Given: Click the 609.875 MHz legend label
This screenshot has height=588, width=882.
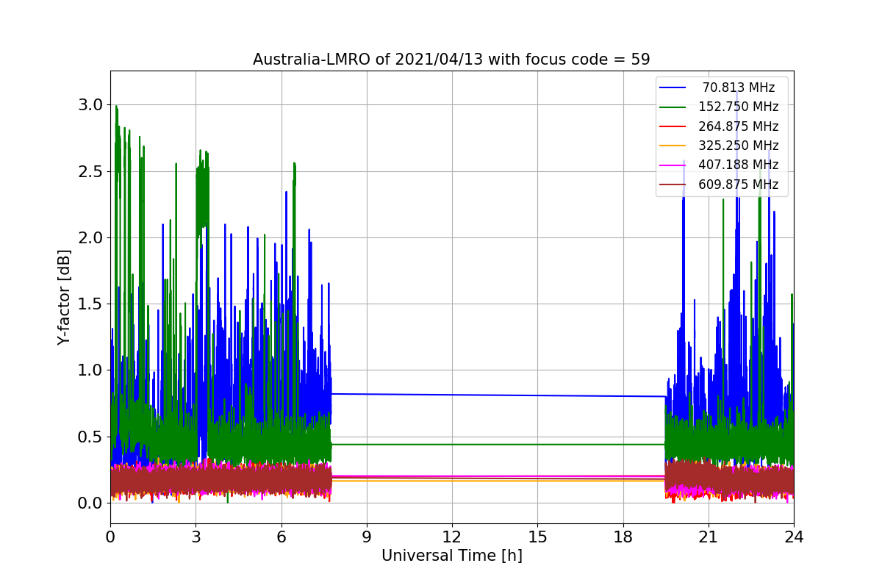Looking at the screenshot, I should [x=739, y=184].
